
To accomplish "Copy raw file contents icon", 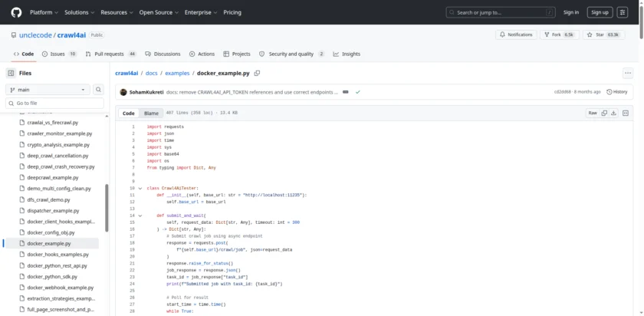I will click(x=604, y=113).
